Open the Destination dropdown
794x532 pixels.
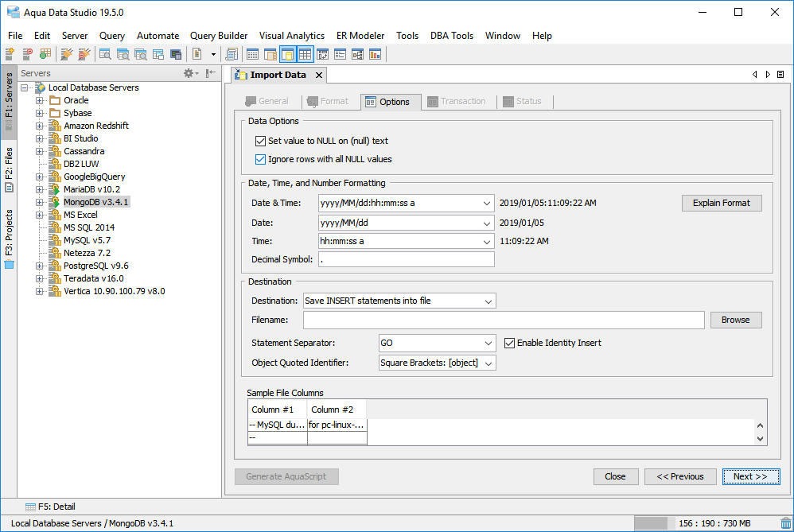488,301
